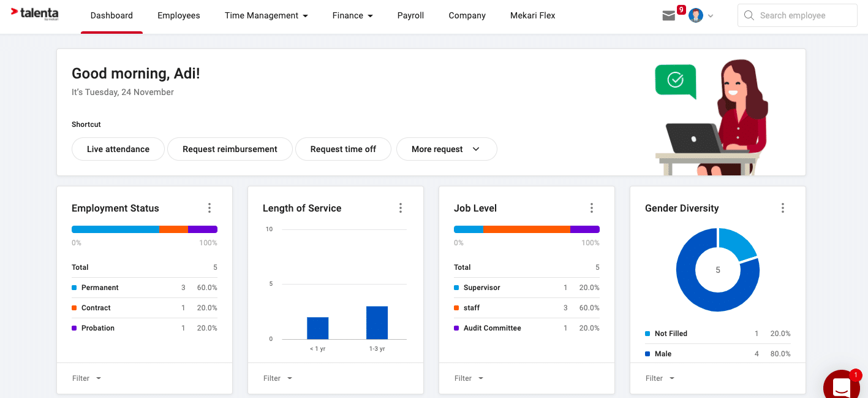The width and height of the screenshot is (868, 398).
Task: Click the user profile avatar
Action: click(695, 16)
